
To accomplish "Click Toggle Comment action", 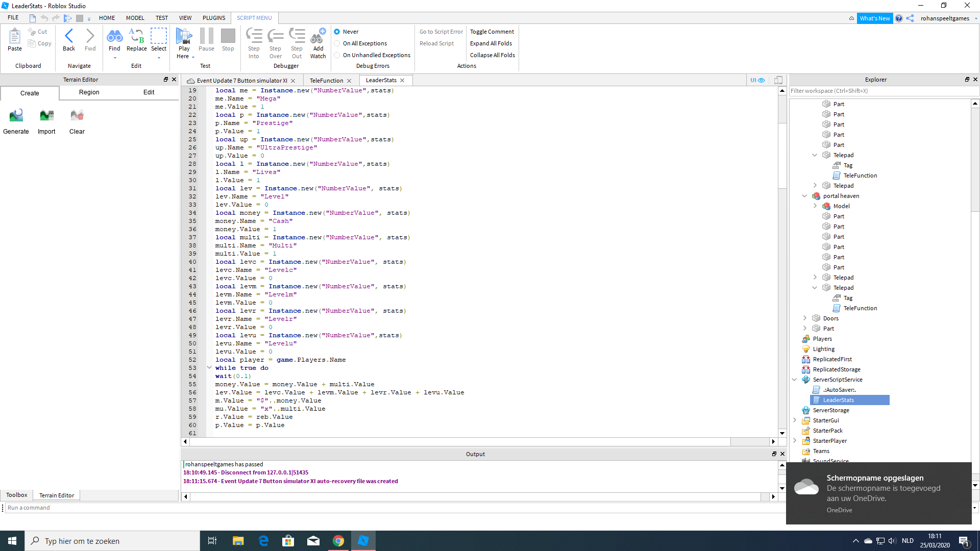I will [492, 32].
